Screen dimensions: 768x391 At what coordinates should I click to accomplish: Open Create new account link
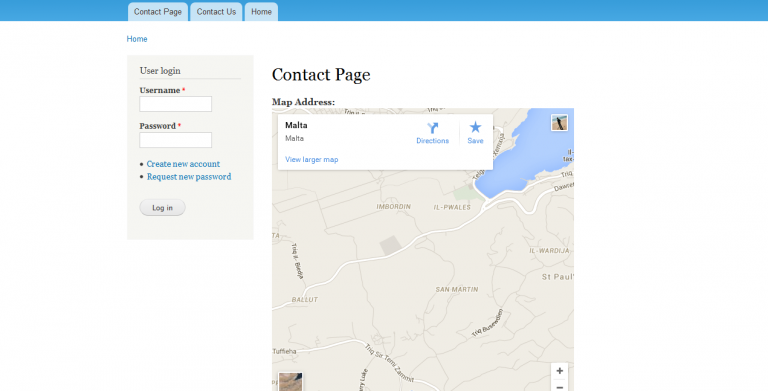[x=183, y=164]
